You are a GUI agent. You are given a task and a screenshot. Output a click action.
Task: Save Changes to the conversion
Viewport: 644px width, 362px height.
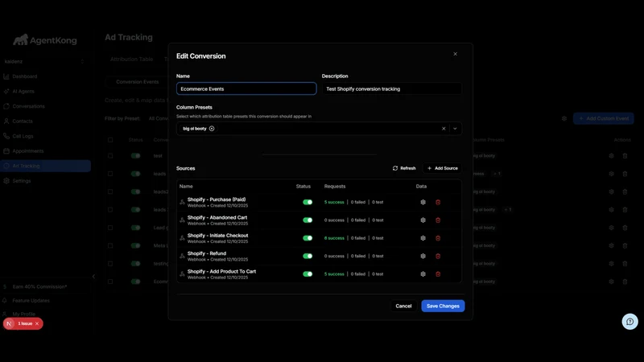[443, 306]
